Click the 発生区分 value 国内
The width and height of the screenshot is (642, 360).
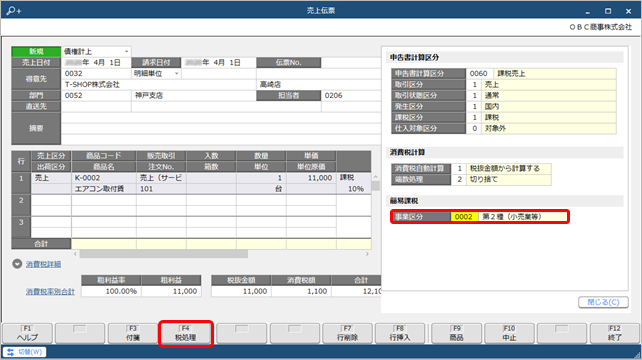point(549,106)
